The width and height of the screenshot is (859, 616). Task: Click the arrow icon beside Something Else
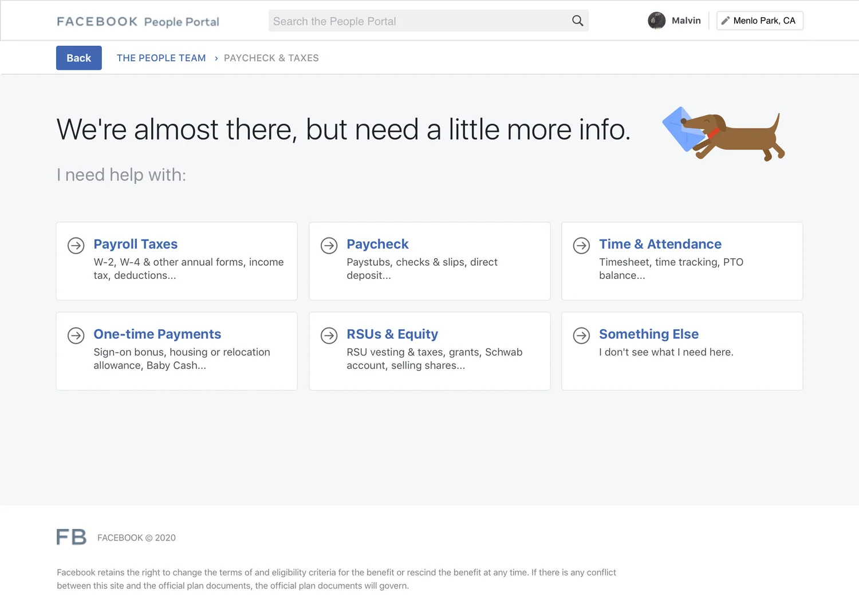point(582,335)
